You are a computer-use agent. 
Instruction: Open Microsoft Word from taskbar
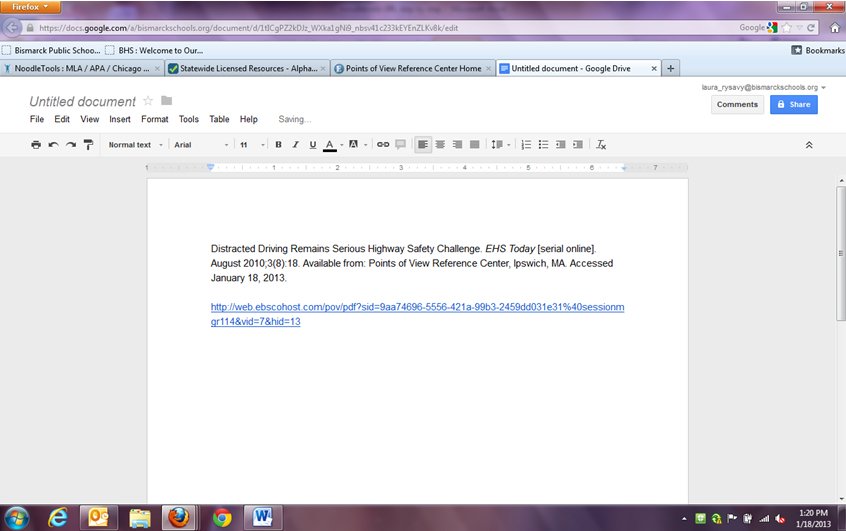tap(263, 518)
